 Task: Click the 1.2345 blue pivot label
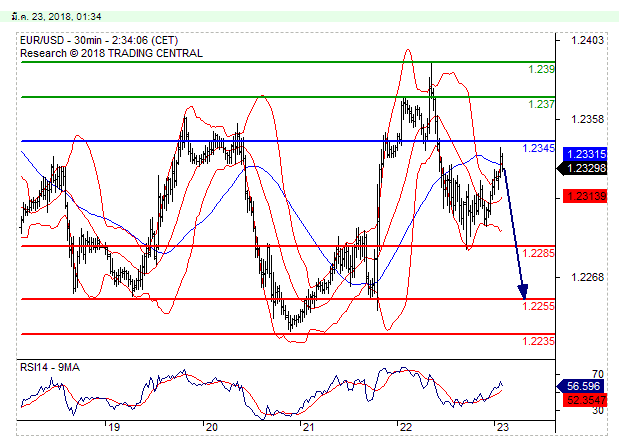538,148
